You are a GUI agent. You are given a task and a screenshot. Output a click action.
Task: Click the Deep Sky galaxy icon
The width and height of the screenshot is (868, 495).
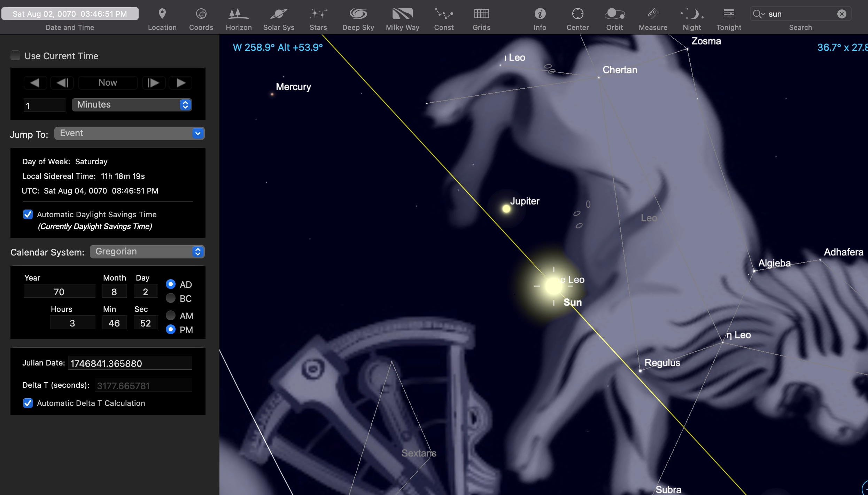coord(358,14)
